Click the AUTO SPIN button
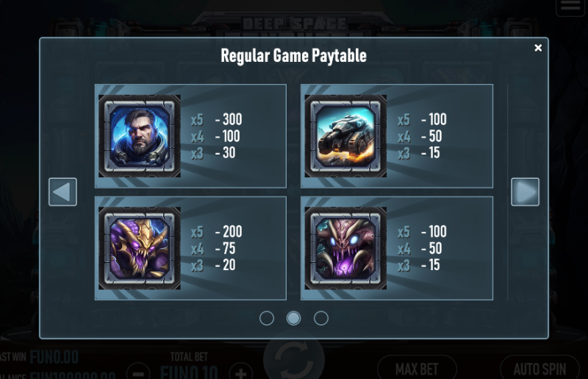The height and width of the screenshot is (379, 588). click(x=540, y=368)
